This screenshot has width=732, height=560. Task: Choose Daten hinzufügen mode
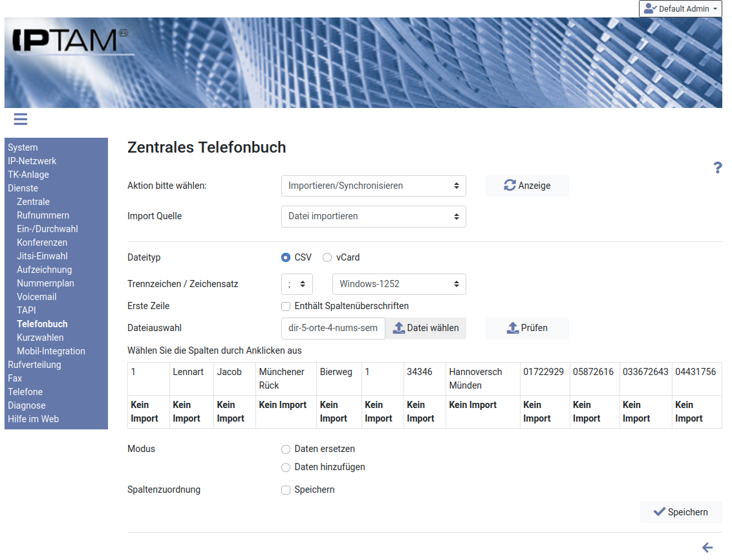tap(286, 468)
